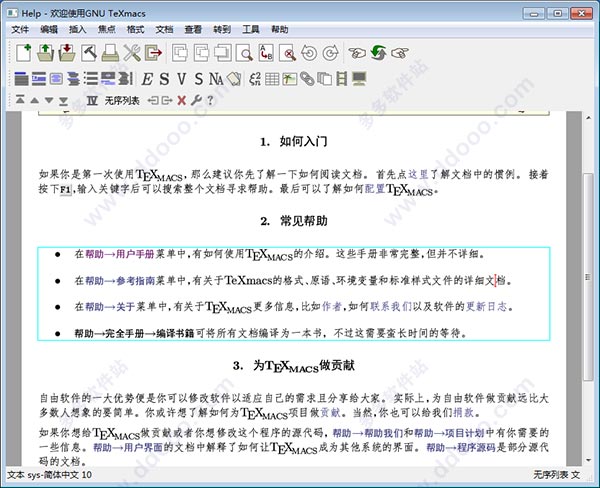
Task: Open the 工具 menu
Action: pos(251,29)
